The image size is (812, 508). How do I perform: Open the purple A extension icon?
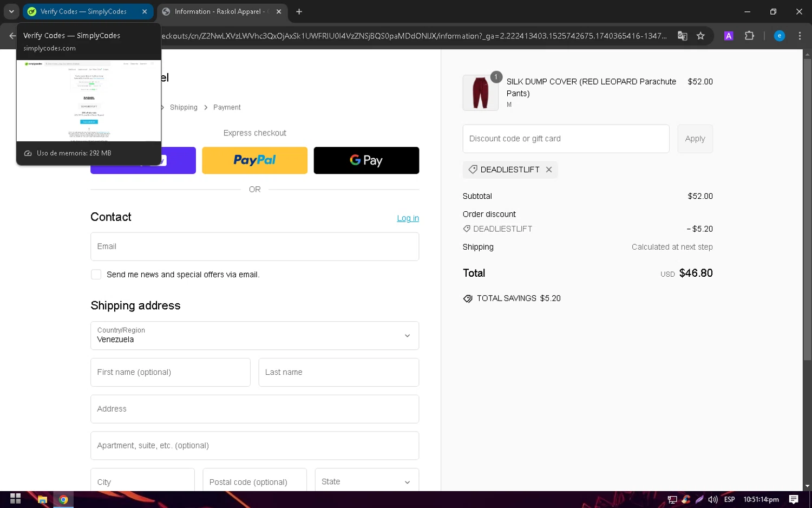[729, 36]
